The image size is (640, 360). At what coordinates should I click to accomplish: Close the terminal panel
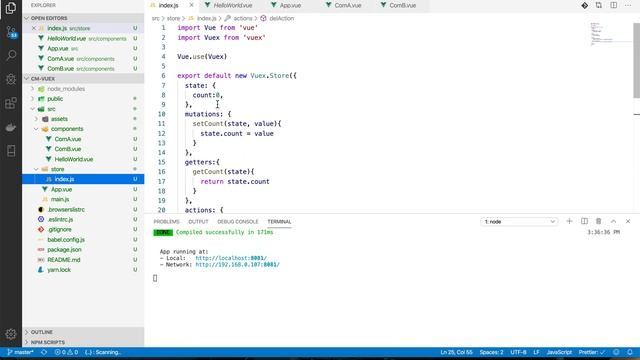[x=628, y=221]
